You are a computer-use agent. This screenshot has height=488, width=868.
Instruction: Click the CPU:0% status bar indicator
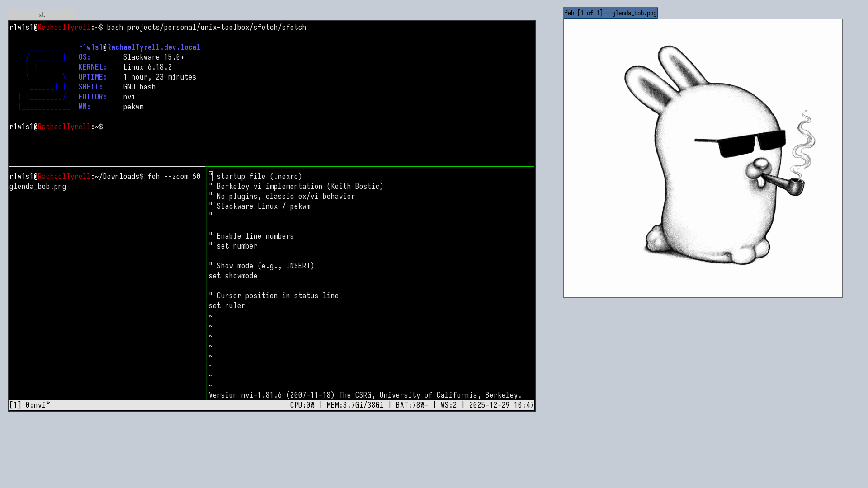click(x=302, y=405)
